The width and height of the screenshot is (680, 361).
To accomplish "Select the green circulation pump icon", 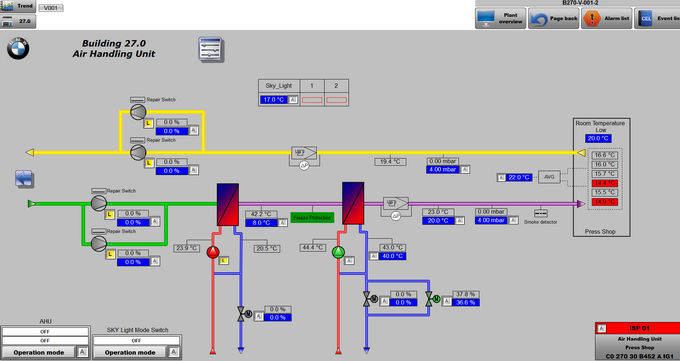I will [x=338, y=252].
